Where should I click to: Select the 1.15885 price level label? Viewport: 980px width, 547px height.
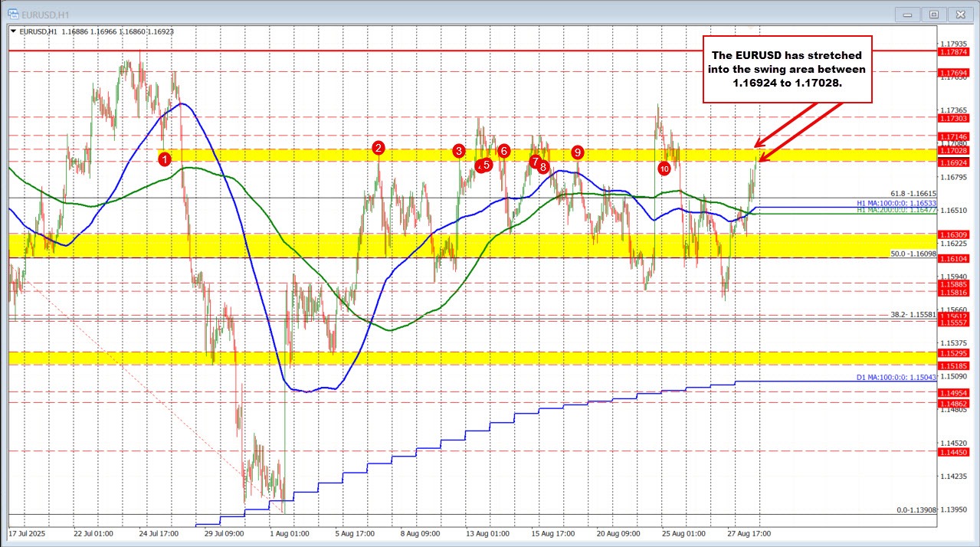[x=953, y=283]
